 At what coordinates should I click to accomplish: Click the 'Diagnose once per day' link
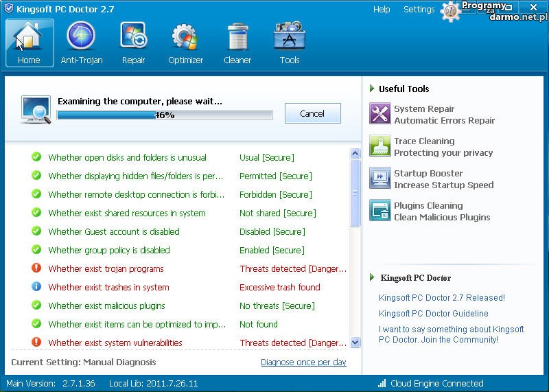pyautogui.click(x=303, y=362)
